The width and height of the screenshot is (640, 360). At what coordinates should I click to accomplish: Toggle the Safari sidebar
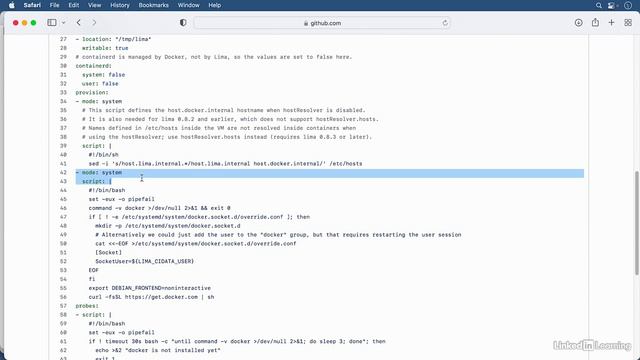pos(52,23)
